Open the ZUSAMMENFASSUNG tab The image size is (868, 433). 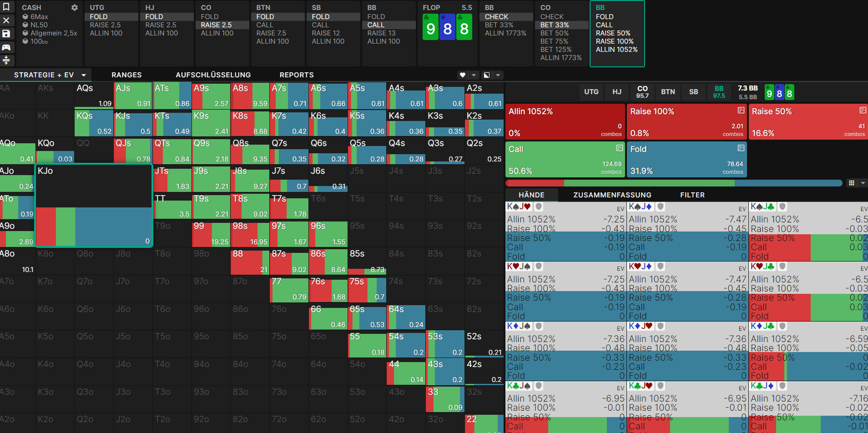612,195
